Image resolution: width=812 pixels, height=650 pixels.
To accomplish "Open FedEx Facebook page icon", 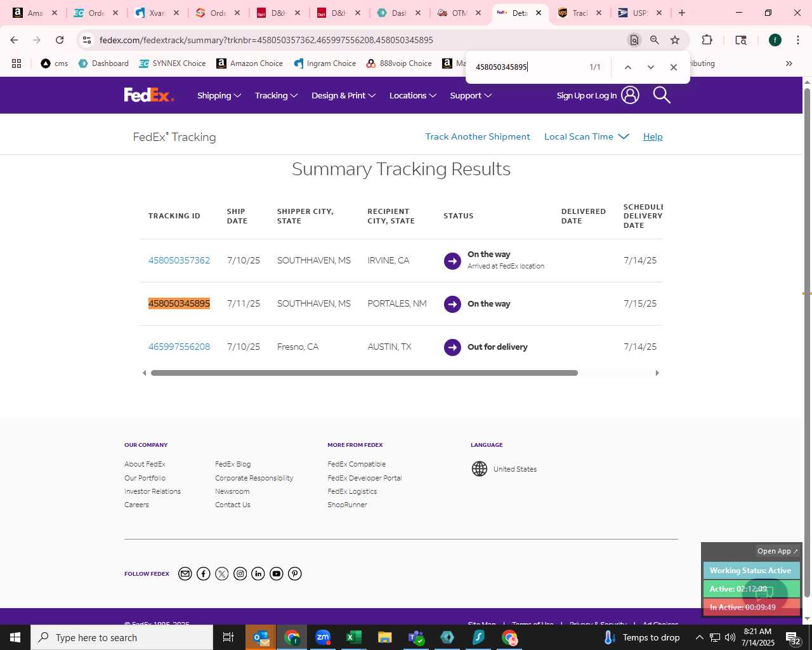I will click(203, 574).
